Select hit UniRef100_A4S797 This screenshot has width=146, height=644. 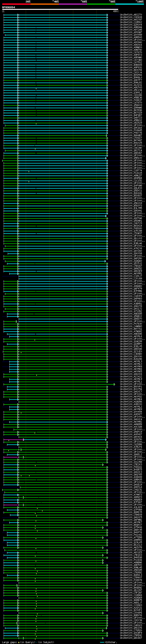pyautogui.click(x=131, y=20)
